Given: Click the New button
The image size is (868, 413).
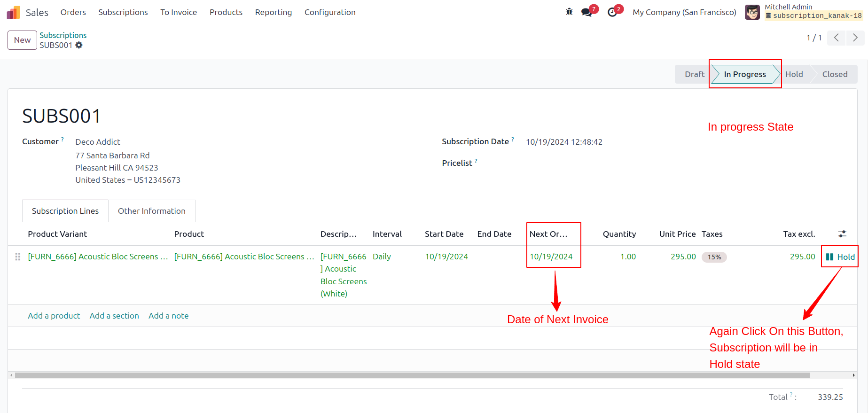Looking at the screenshot, I should [22, 40].
